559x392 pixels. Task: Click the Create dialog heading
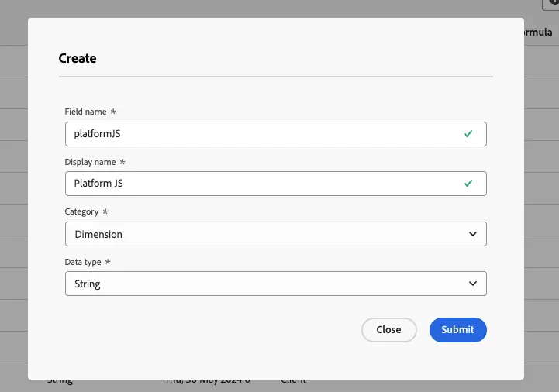[x=78, y=58]
